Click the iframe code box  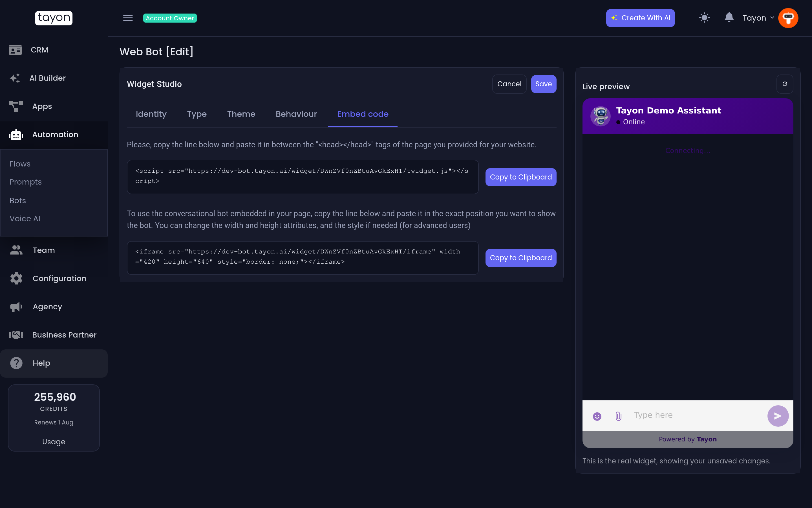[302, 258]
